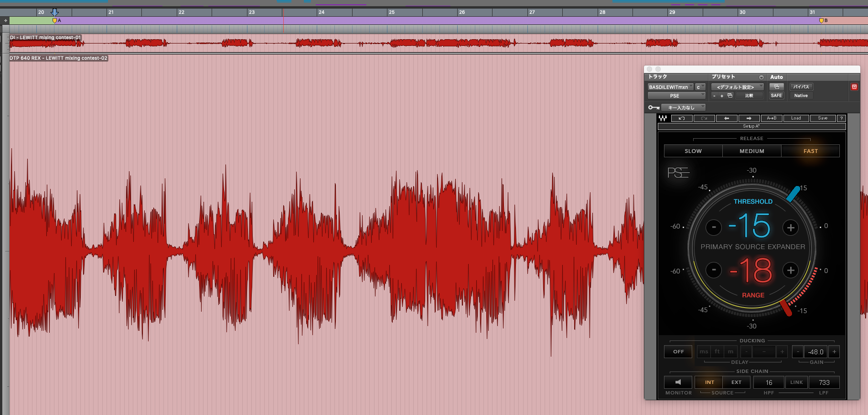This screenshot has height=415, width=868.
Task: Toggle the automation SAFE button
Action: (x=776, y=96)
